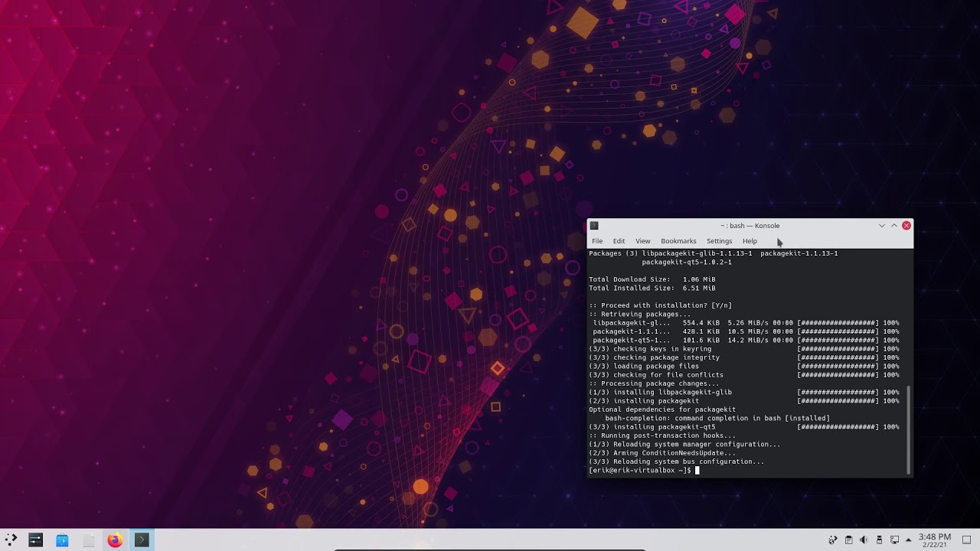Open the View menu in Konsole
This screenshot has height=551, width=980.
click(x=643, y=241)
